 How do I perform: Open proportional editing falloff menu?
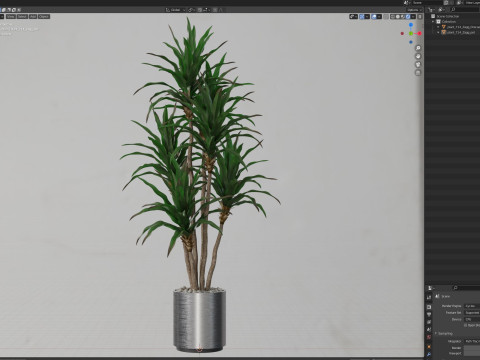(x=221, y=10)
